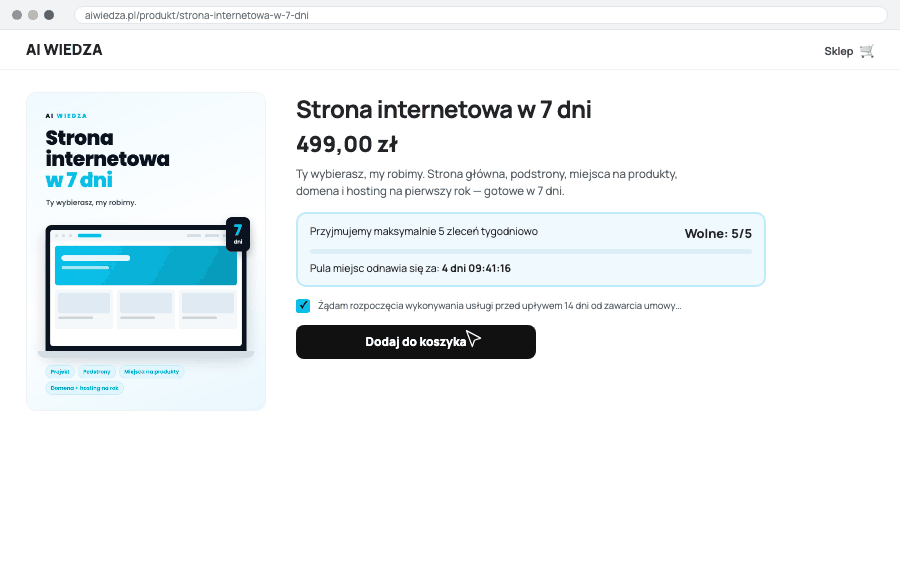The image size is (900, 562).
Task: Click the weekly slots progress bar
Action: pyautogui.click(x=531, y=251)
